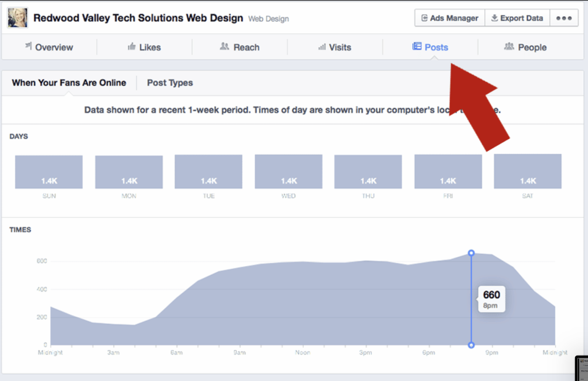
Task: Click the DAYS section heading
Action: [x=19, y=136]
